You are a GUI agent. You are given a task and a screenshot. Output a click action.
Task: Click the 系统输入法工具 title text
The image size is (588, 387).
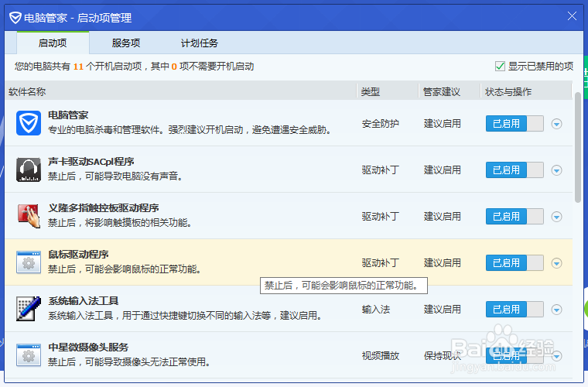[84, 301]
